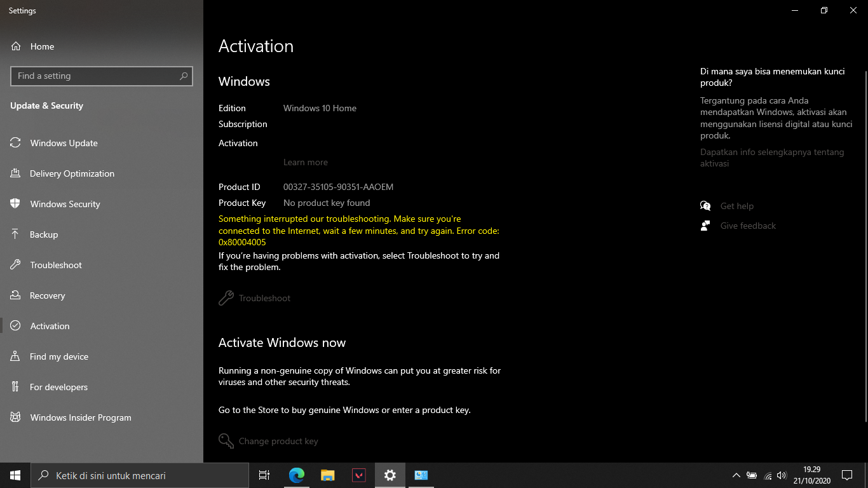Open the Office app pinned on taskbar
The width and height of the screenshot is (868, 488).
coord(421,475)
